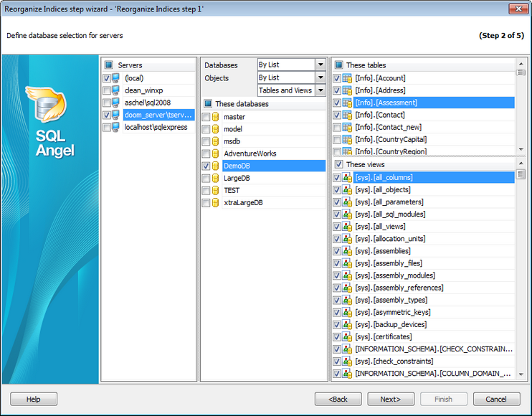
Task: Check the localhost\sqlexpress server checkbox
Action: tap(107, 127)
